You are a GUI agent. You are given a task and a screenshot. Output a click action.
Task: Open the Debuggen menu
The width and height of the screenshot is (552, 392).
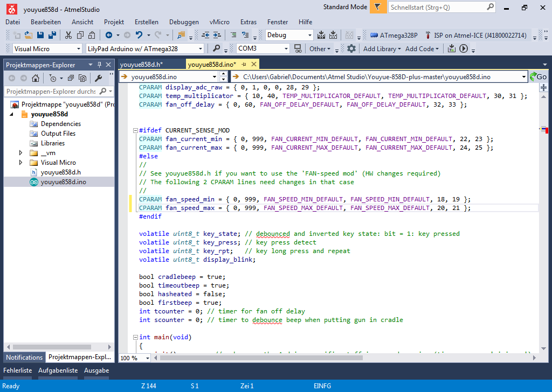184,22
